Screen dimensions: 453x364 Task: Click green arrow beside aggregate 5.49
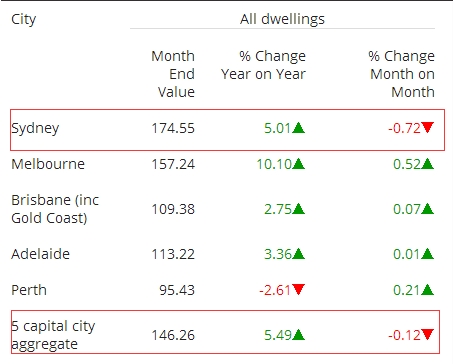click(x=298, y=334)
